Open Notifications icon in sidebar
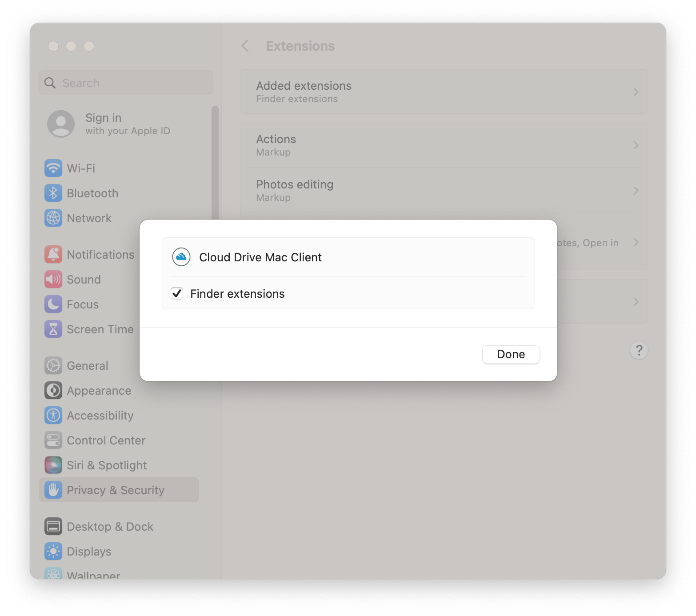 [53, 254]
